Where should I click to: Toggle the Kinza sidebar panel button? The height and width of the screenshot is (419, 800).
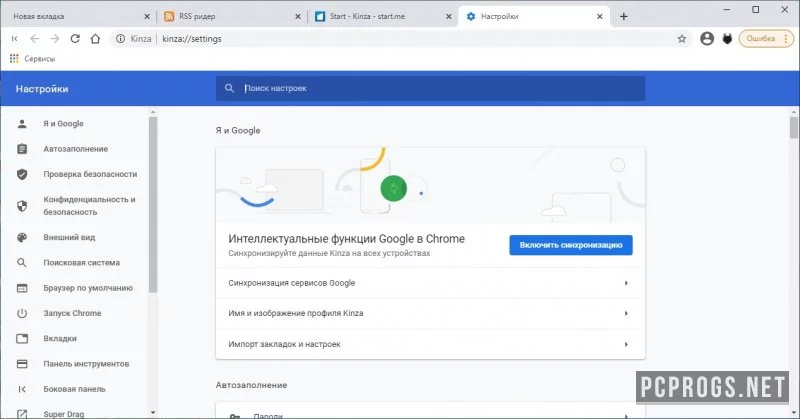(14, 39)
